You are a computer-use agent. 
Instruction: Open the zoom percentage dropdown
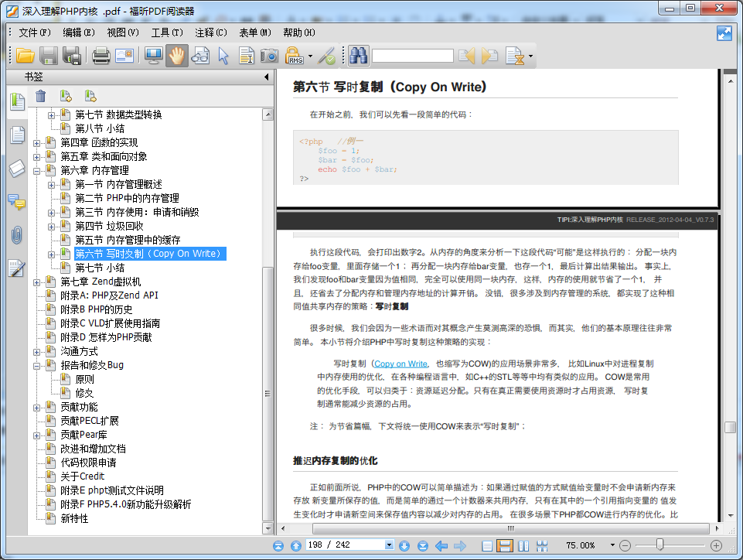(x=612, y=545)
